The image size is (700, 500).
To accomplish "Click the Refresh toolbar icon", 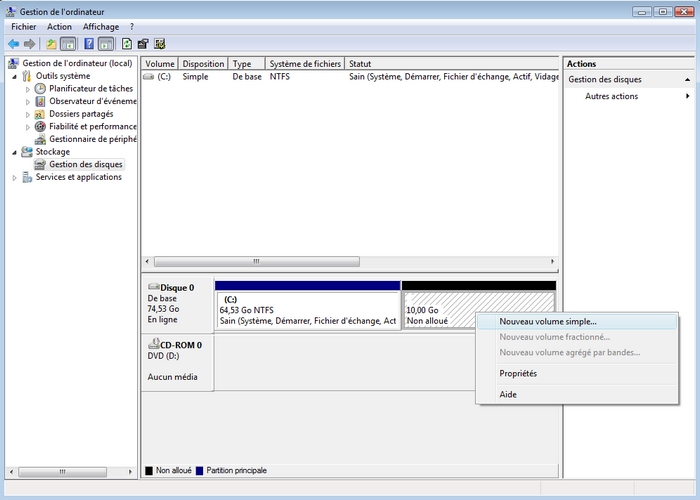I will pyautogui.click(x=127, y=44).
